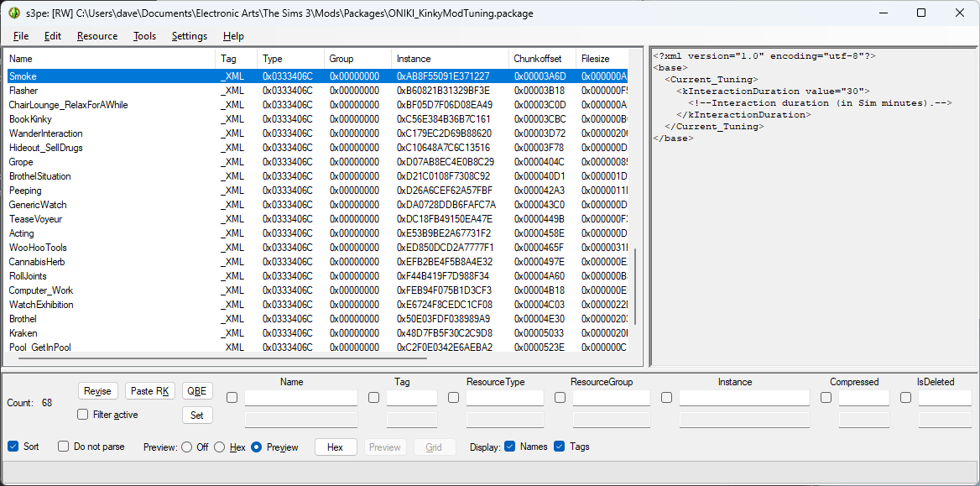Screen dimensions: 980x486
Task: Enable the ResourceType filter checkbox
Action: click(454, 397)
